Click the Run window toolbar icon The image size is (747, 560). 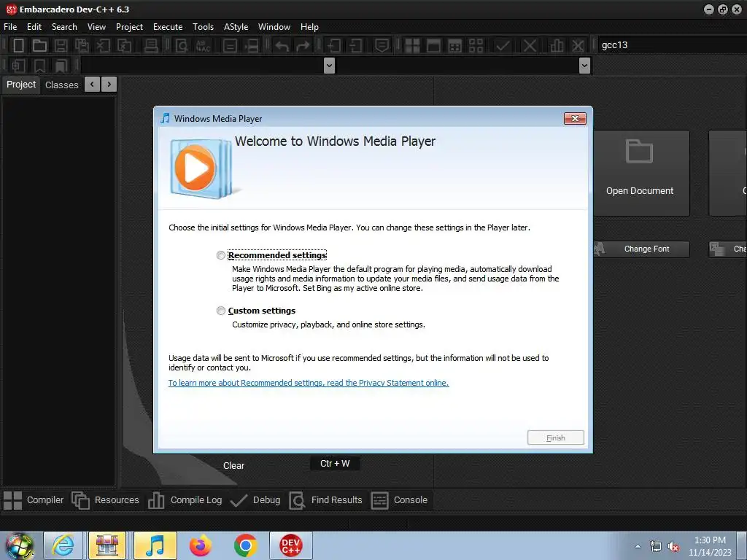(433, 45)
